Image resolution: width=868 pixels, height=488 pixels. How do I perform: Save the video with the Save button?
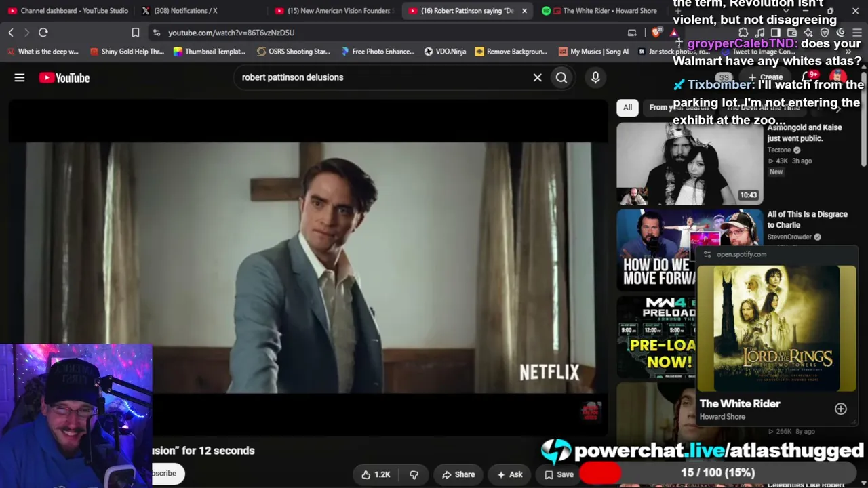tap(558, 474)
